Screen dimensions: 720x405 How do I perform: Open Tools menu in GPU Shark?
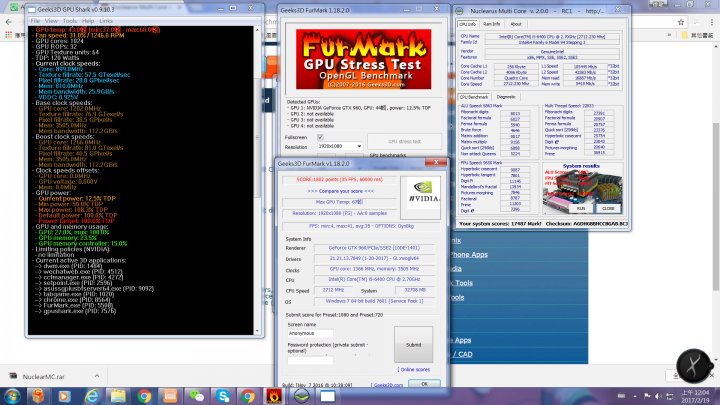(x=70, y=21)
